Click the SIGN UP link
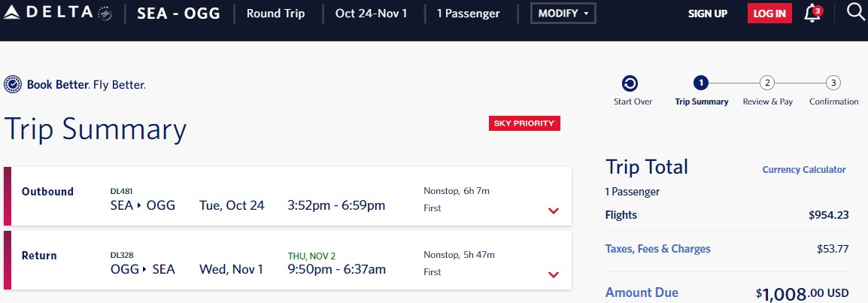 tap(708, 14)
